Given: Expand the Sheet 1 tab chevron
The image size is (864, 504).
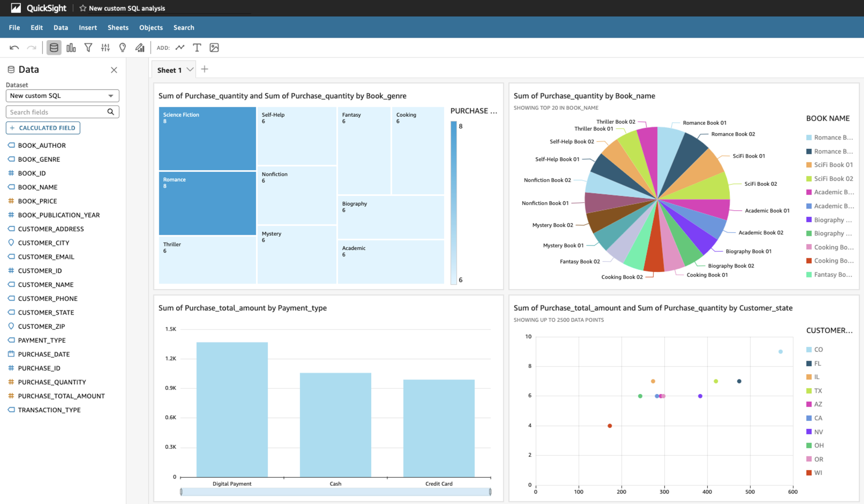Looking at the screenshot, I should [190, 69].
